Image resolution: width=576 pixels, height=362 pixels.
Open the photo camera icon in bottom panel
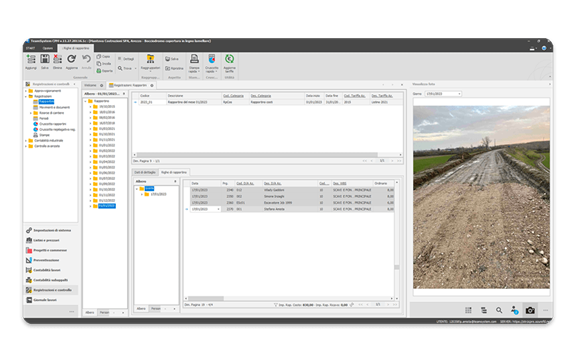pos(530,311)
